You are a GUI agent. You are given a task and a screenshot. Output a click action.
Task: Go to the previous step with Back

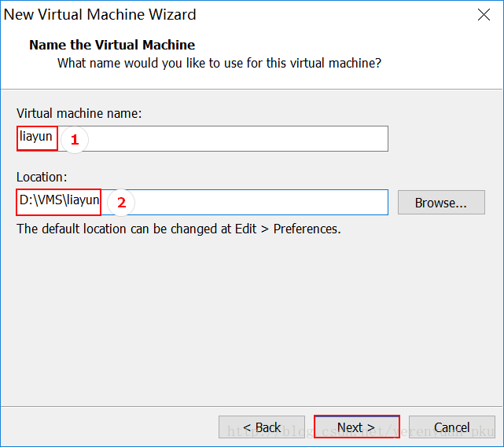tap(262, 427)
